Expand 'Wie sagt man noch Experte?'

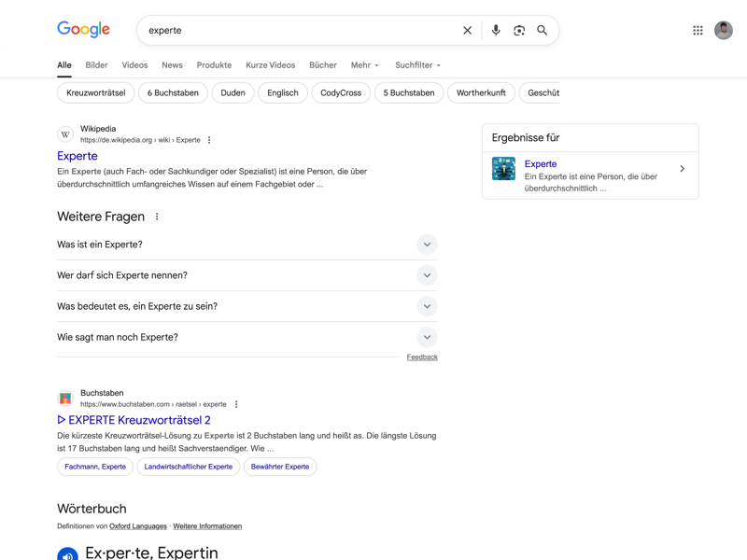click(247, 338)
